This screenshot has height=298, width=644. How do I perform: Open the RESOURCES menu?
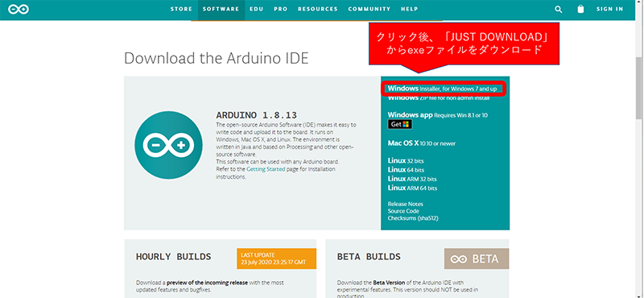click(x=317, y=9)
